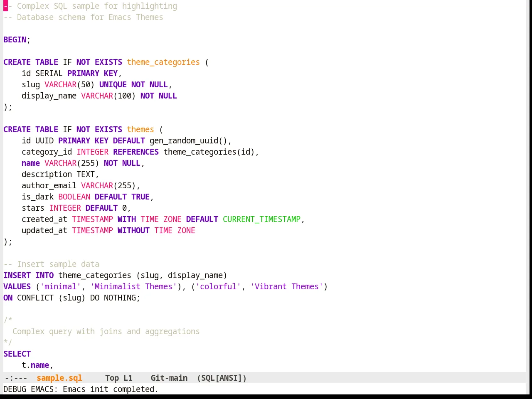
Task: Click 'Minimalist Themes' string literal
Action: 133,286
